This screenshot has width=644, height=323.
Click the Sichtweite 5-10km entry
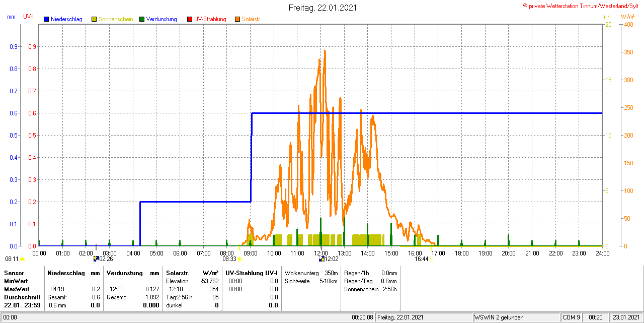tap(311, 281)
